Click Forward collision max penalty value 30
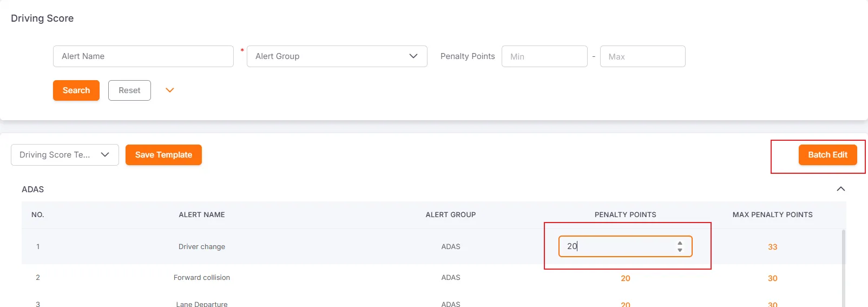This screenshot has width=868, height=307. coord(772,278)
